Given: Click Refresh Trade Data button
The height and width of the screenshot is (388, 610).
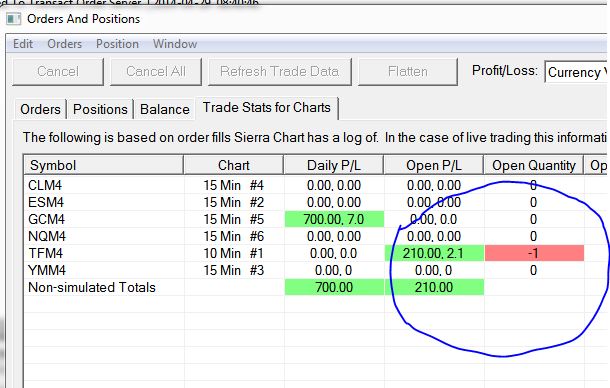Looking at the screenshot, I should point(280,72).
